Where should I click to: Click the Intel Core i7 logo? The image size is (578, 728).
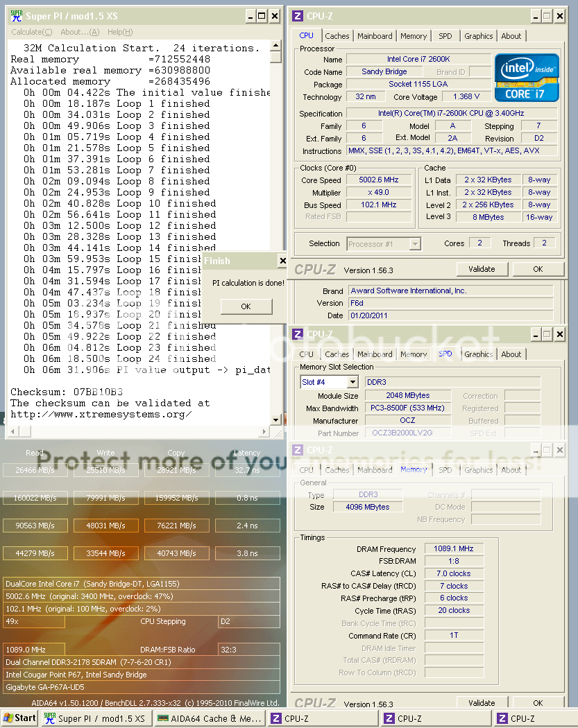(x=527, y=78)
